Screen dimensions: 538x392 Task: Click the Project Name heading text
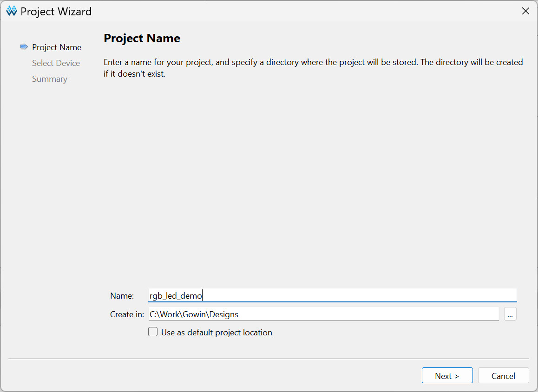click(142, 38)
